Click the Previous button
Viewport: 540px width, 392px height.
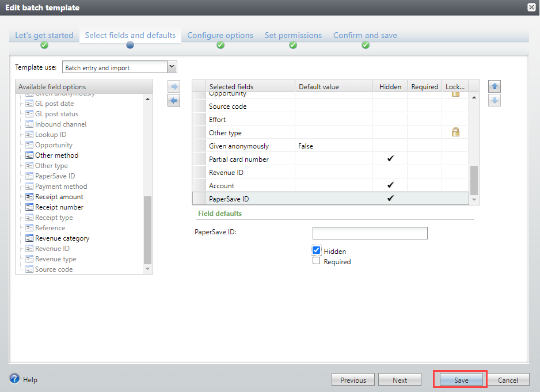353,380
